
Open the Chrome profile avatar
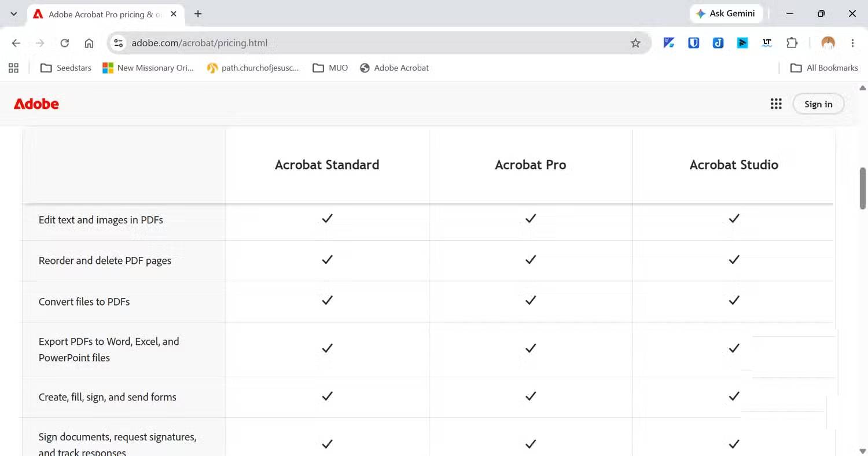828,43
